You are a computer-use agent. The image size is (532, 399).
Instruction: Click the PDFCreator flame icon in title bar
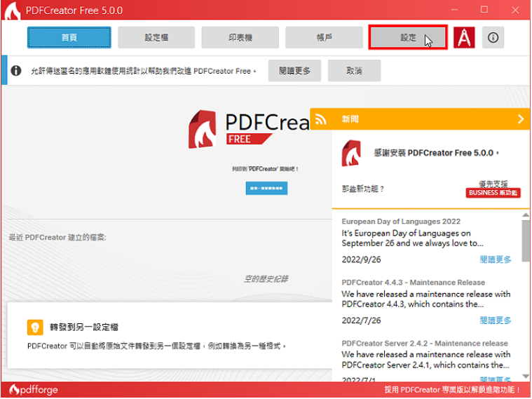pyautogui.click(x=12, y=11)
